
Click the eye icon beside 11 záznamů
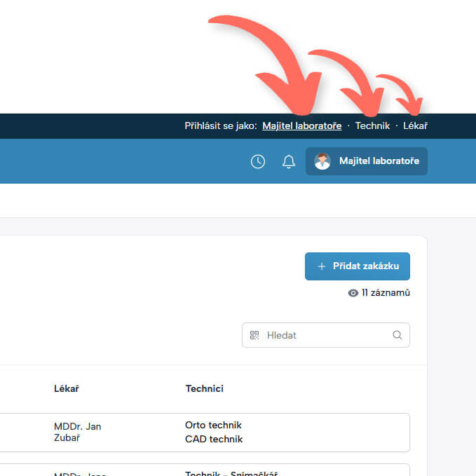[x=353, y=293]
